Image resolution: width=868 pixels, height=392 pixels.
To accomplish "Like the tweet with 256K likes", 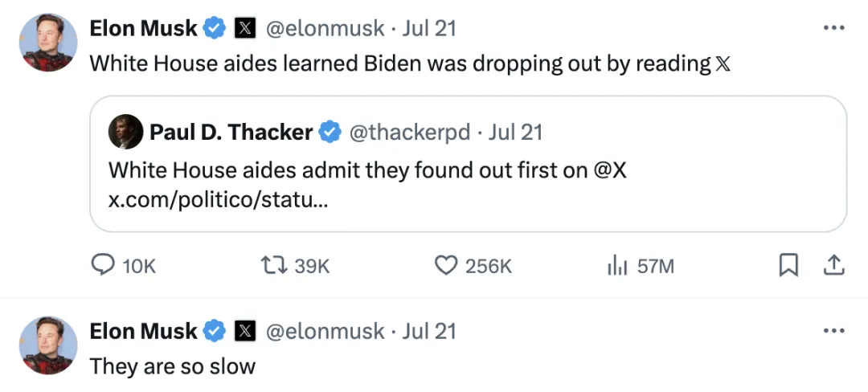I will coord(446,266).
